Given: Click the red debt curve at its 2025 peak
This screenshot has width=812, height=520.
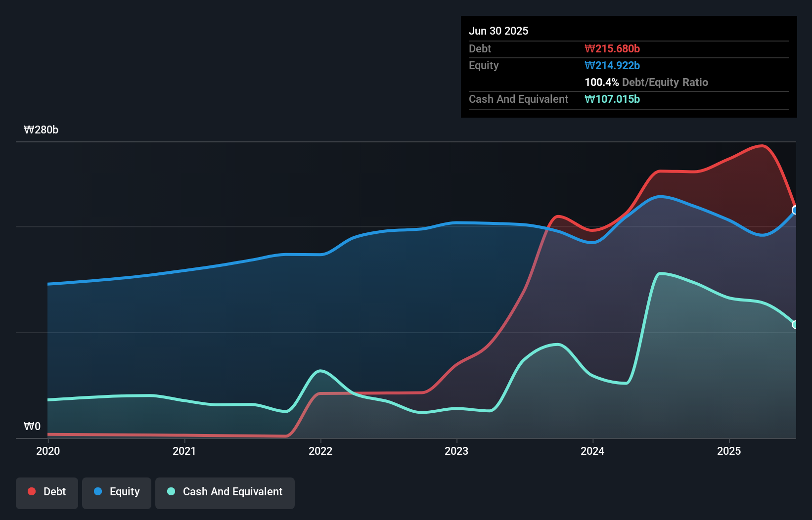Looking at the screenshot, I should (x=762, y=147).
